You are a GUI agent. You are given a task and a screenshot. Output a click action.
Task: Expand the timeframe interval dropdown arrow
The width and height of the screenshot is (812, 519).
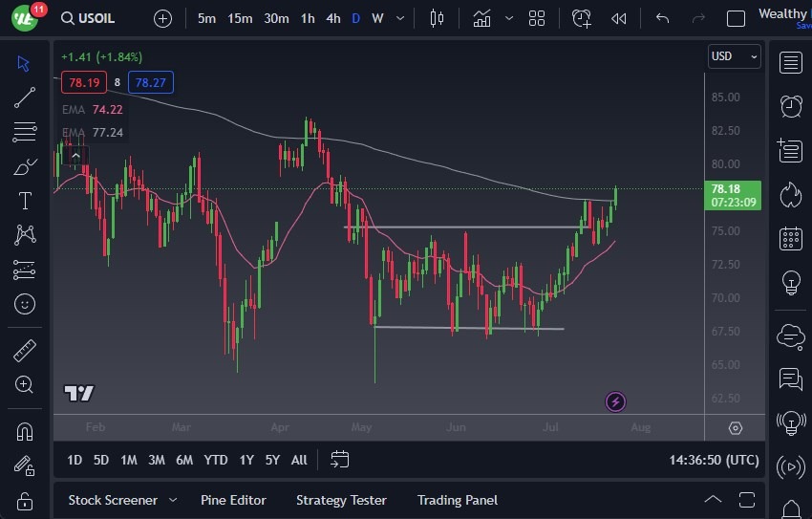(x=399, y=18)
